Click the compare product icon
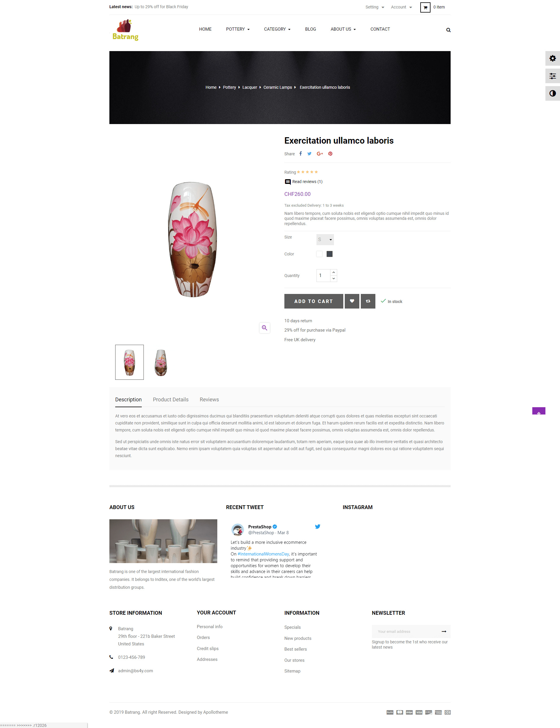The width and height of the screenshot is (560, 728). point(368,301)
